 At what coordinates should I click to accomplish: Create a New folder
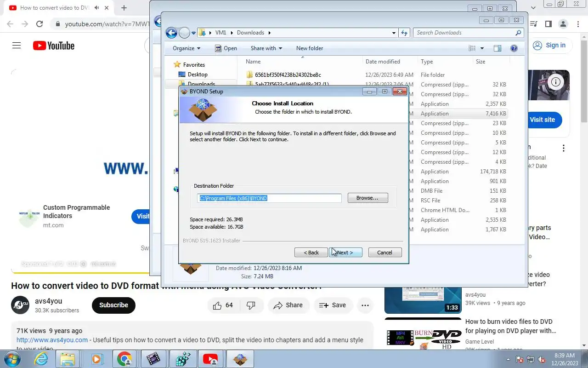(310, 48)
